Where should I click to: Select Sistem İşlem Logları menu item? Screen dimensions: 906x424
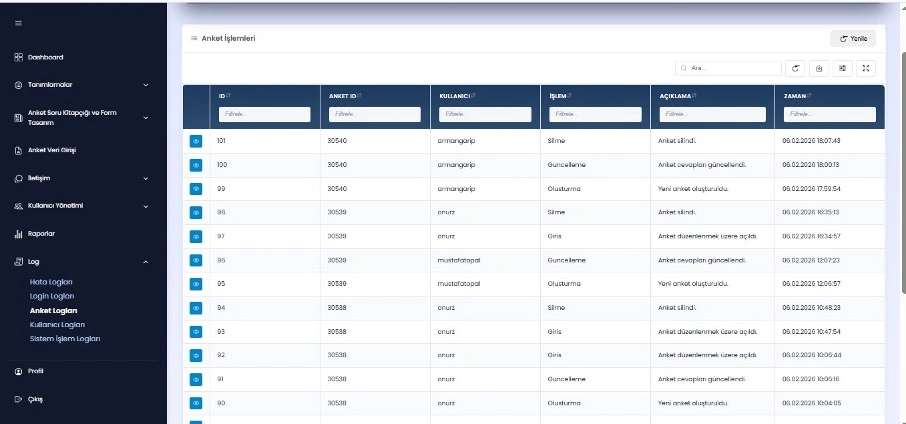[x=65, y=338]
